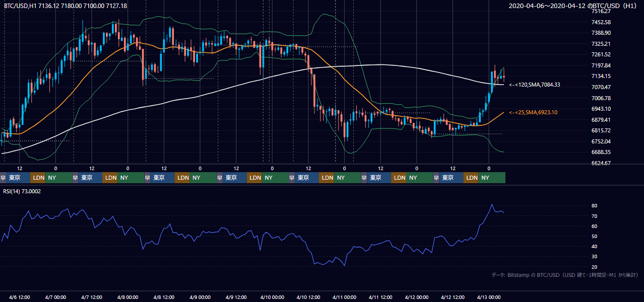Click price axis value 7134.15

click(x=601, y=76)
